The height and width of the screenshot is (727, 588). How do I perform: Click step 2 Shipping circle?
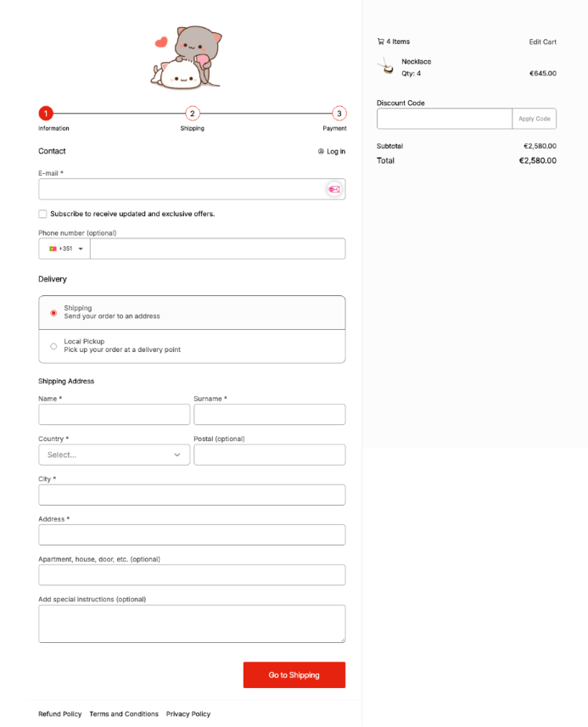pos(192,114)
